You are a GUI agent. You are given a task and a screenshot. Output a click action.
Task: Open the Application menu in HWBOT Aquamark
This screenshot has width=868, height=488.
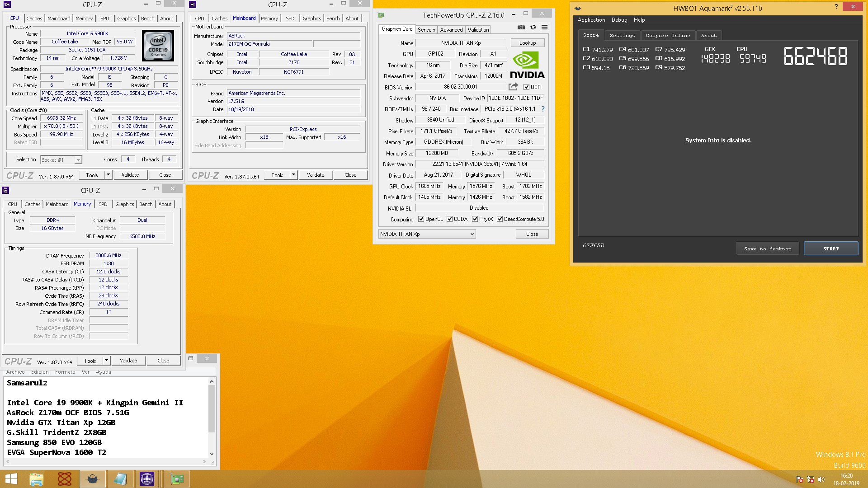point(591,20)
